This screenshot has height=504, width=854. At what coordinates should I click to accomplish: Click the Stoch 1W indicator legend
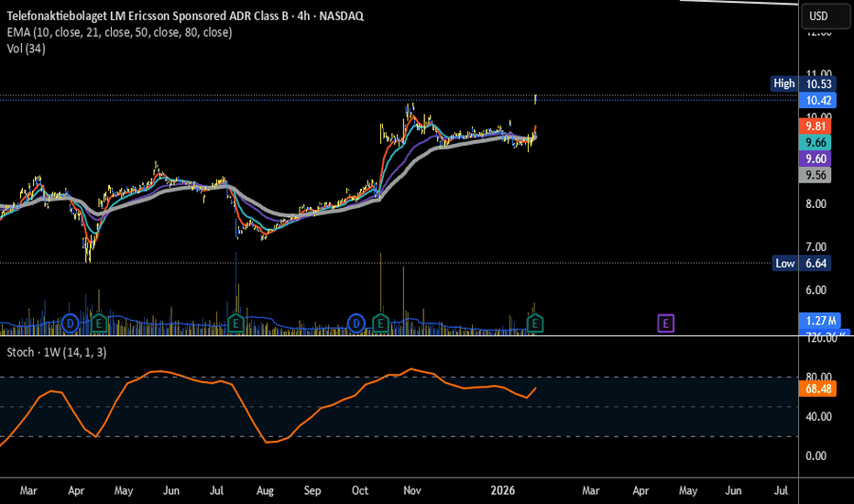(57, 353)
